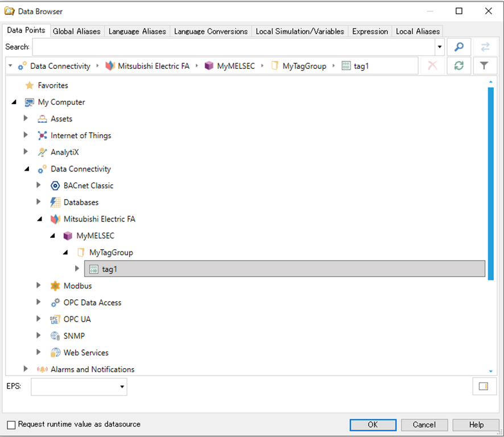The image size is (504, 437).
Task: Click the swap arrows button beside search
Action: pos(485,47)
